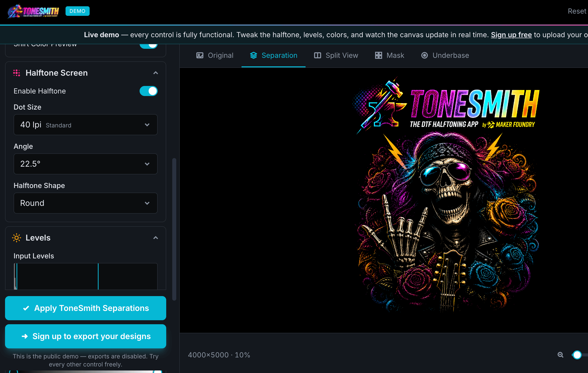Image resolution: width=588 pixels, height=373 pixels.
Task: Click the 'Input Levels' label
Action: coord(34,256)
